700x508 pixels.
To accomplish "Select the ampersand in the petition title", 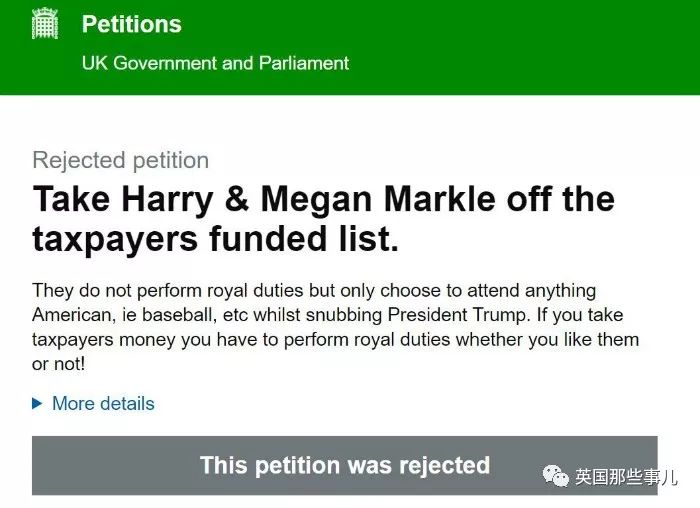I will [237, 199].
